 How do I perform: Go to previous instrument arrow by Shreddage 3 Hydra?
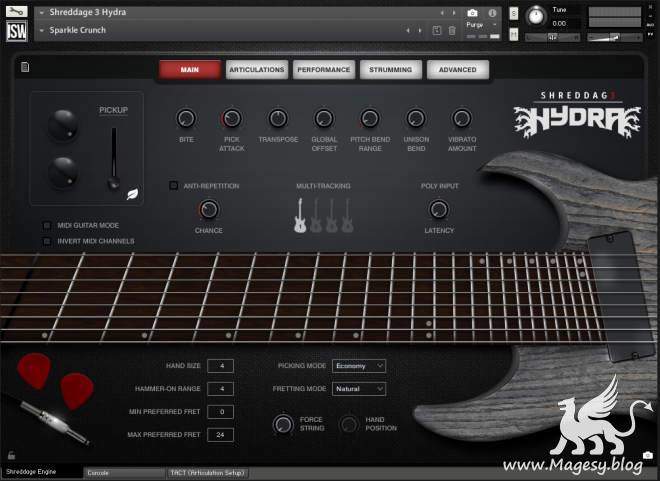pyautogui.click(x=442, y=13)
